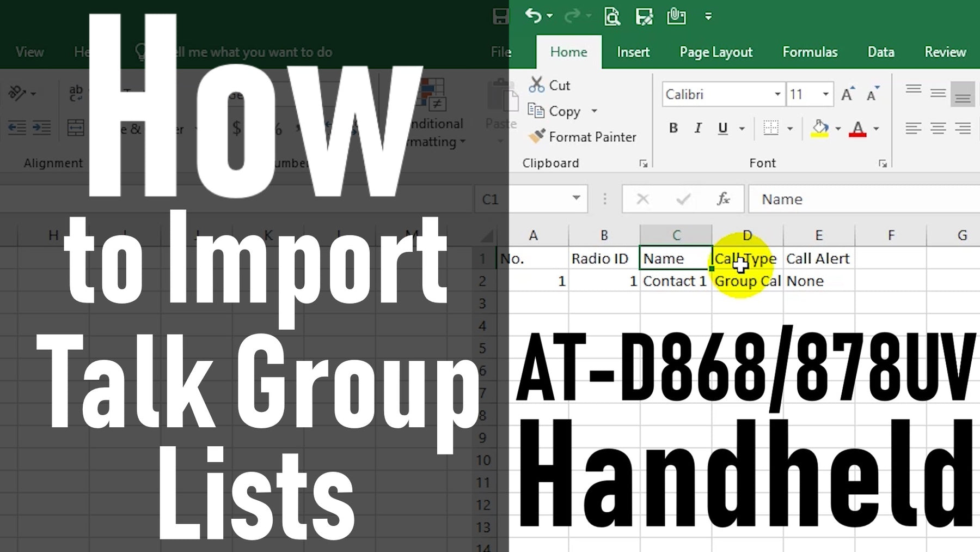Expand the Copy options arrow
Viewport: 980px width, 552px height.
(594, 111)
